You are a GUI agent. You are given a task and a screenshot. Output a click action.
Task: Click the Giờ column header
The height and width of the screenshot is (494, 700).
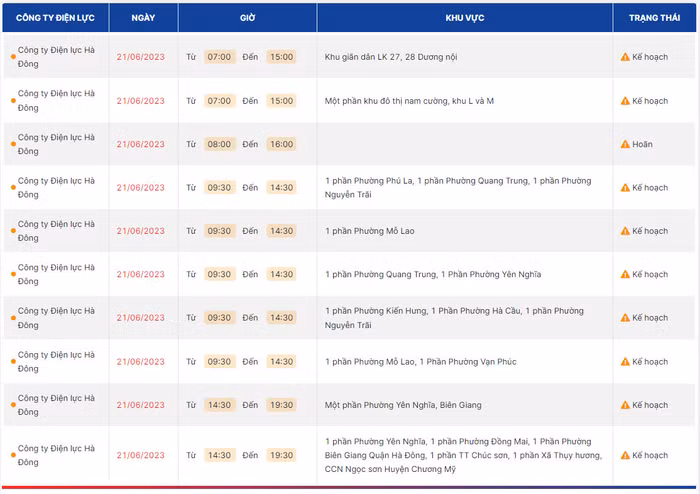(248, 19)
